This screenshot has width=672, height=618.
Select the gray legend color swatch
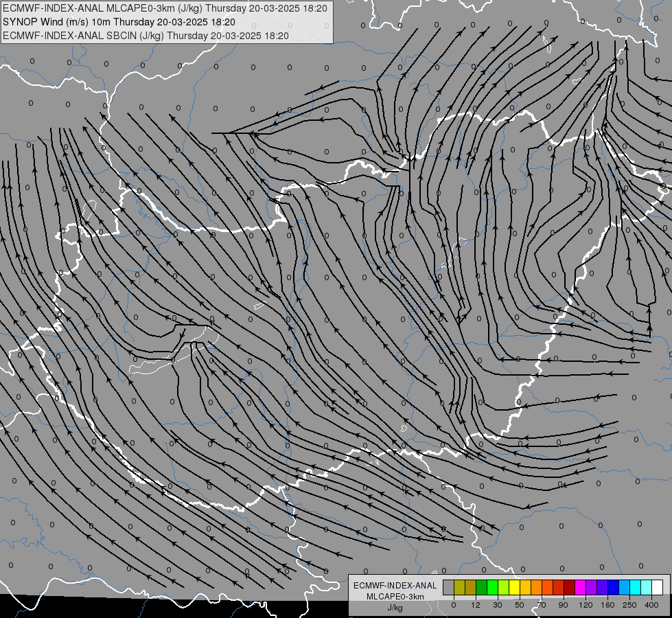pos(449,588)
